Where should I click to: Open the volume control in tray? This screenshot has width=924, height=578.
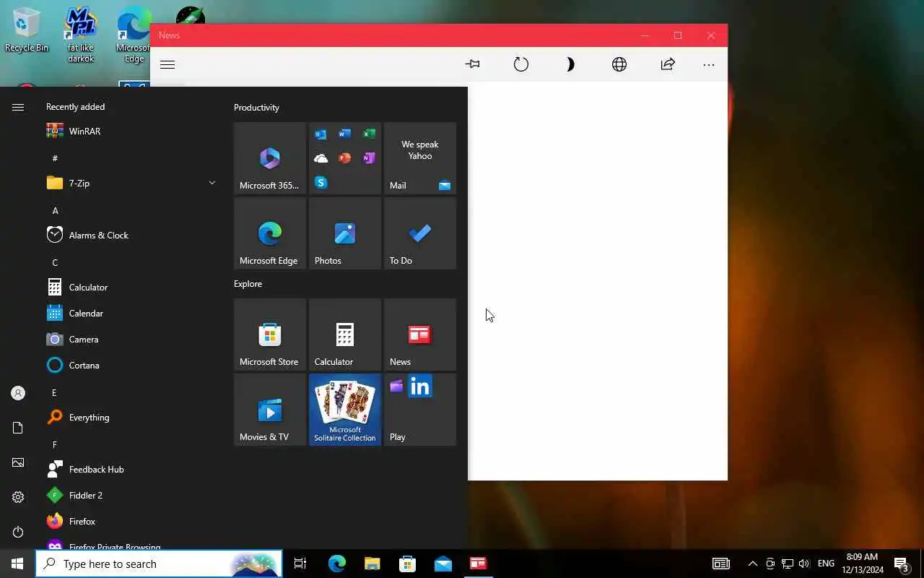pyautogui.click(x=804, y=564)
